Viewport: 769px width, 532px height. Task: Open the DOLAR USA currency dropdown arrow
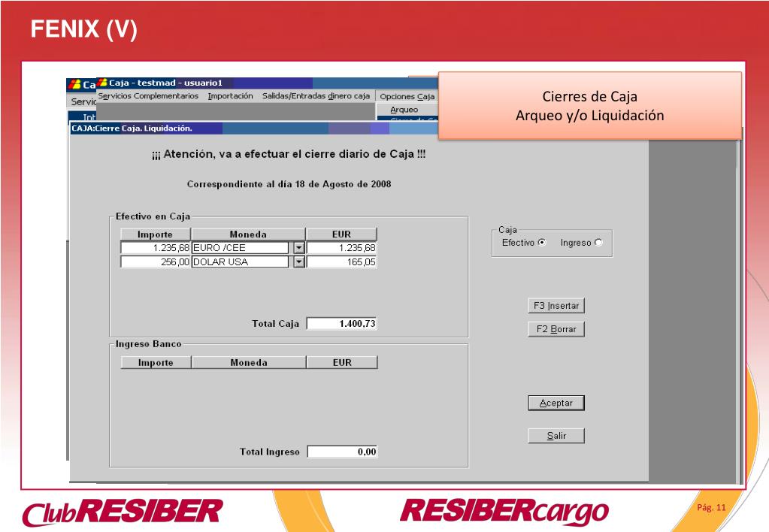tap(299, 262)
